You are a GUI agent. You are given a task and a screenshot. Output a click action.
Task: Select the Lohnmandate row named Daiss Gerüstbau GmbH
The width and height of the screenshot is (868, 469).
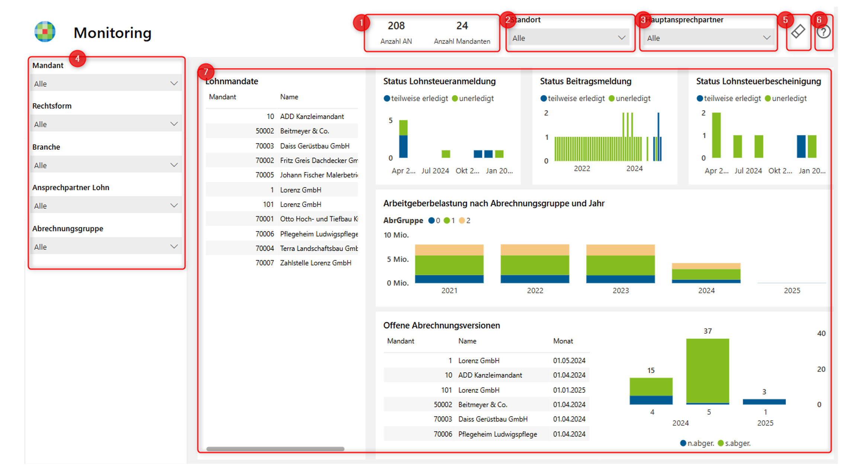pos(282,146)
